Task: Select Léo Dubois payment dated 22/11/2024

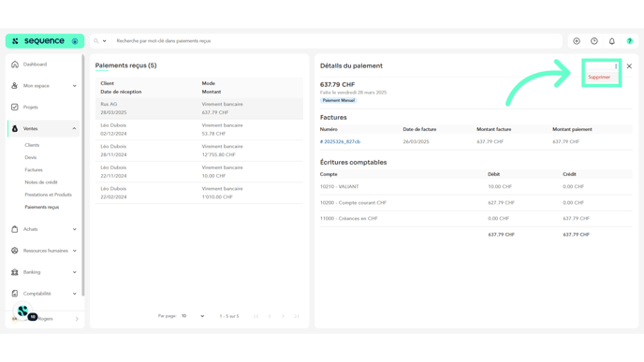Action: click(199, 171)
